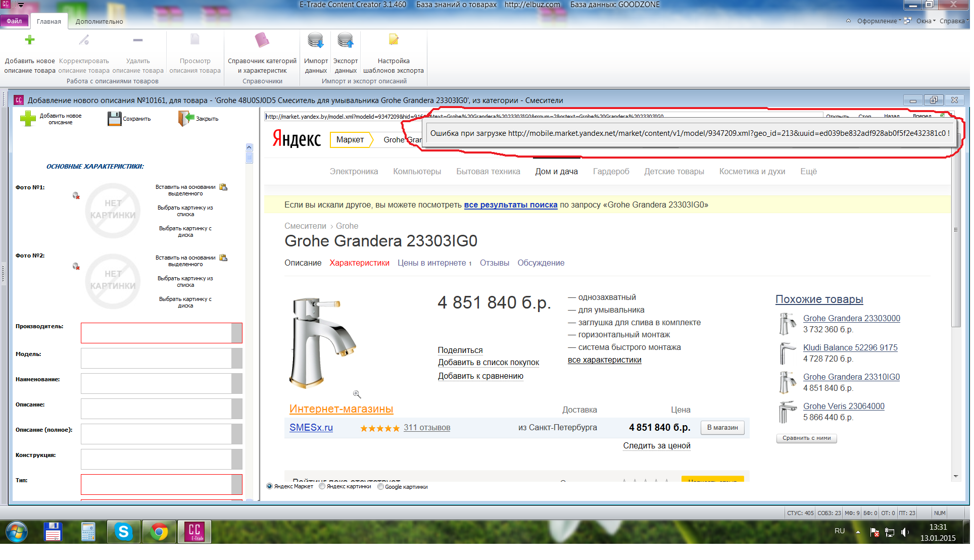Select the Яндекс картинки radio button
Screen dimensions: 974x560
[322, 486]
